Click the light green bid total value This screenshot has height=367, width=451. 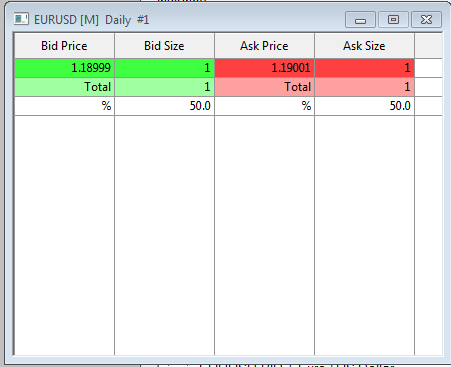click(x=164, y=87)
